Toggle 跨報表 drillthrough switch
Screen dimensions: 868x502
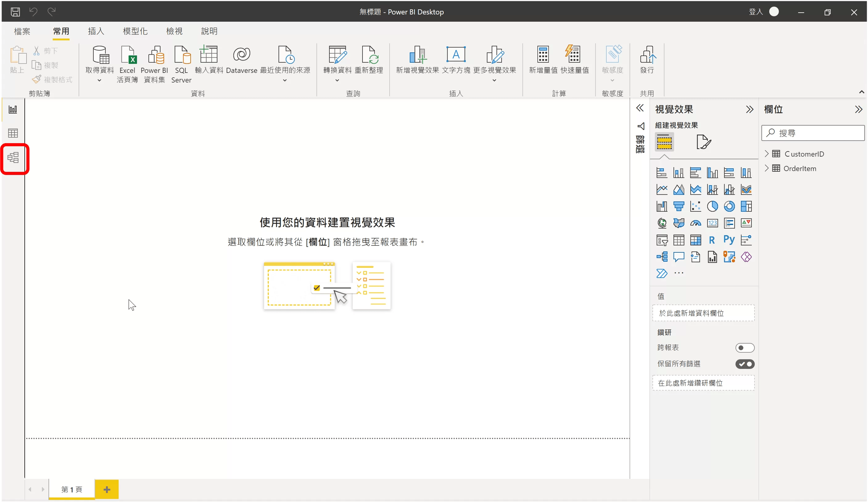click(745, 348)
